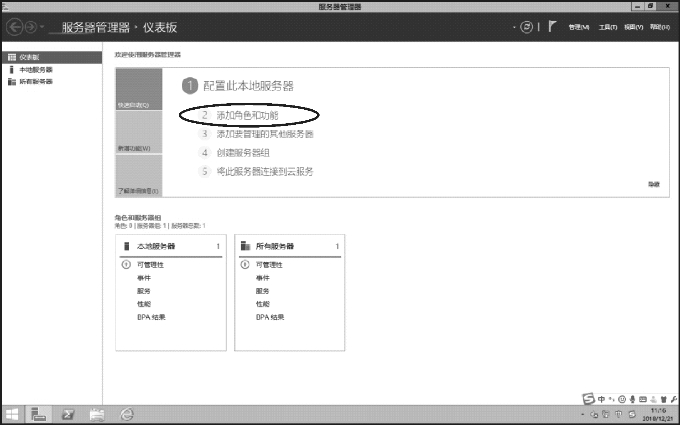Click the Windows Start button
Screen dimensions: 680x425
click(x=12, y=415)
